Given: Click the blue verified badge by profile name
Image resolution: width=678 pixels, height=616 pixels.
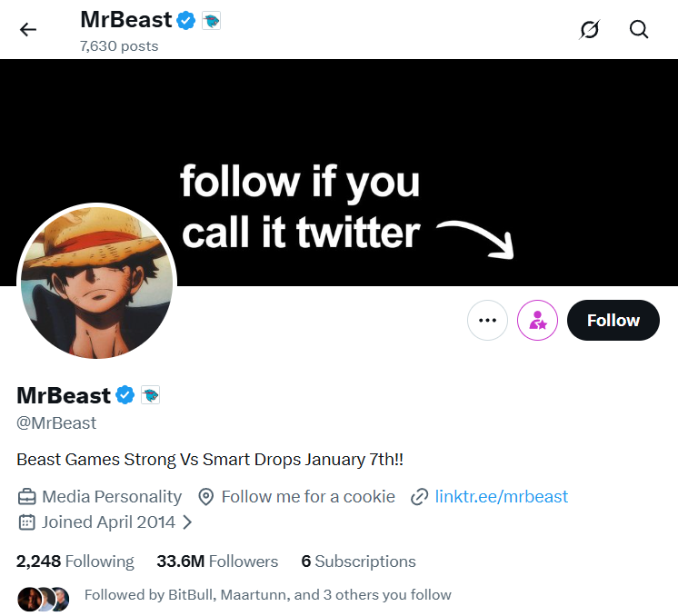Looking at the screenshot, I should 125,395.
